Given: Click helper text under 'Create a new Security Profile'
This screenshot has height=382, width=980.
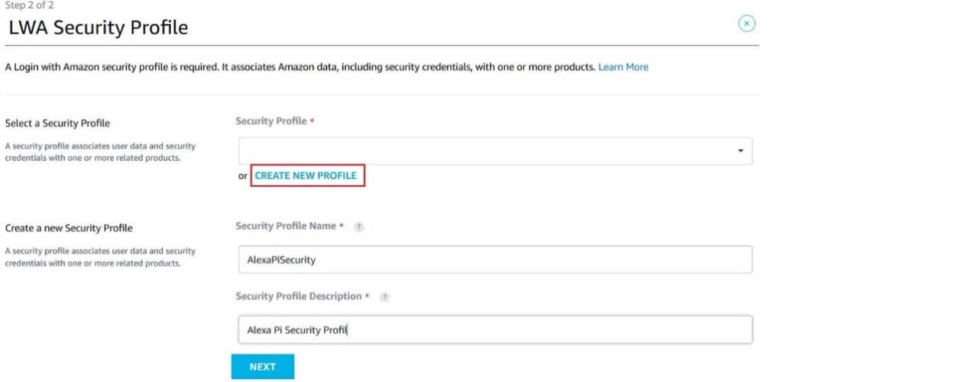Looking at the screenshot, I should [100, 257].
